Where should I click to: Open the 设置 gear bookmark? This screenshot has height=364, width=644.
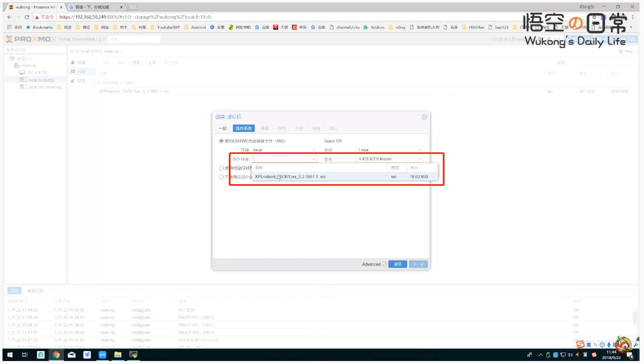217,27
